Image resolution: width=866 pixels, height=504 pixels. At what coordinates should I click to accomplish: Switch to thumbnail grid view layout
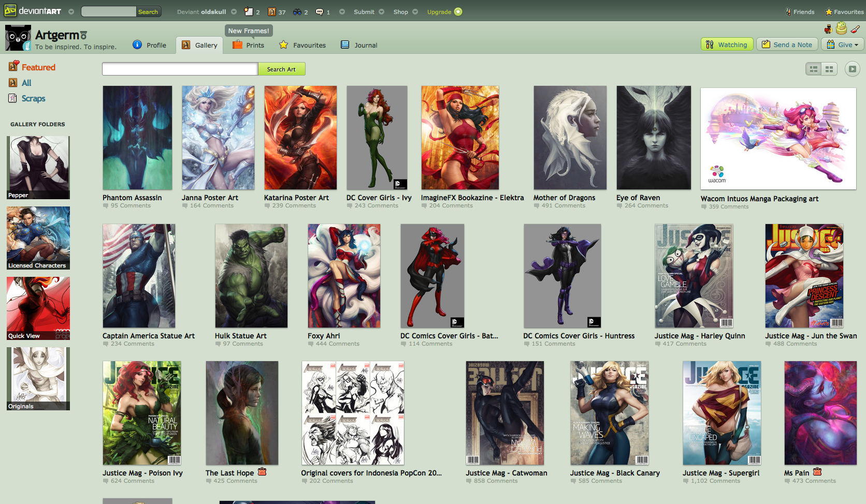point(829,69)
